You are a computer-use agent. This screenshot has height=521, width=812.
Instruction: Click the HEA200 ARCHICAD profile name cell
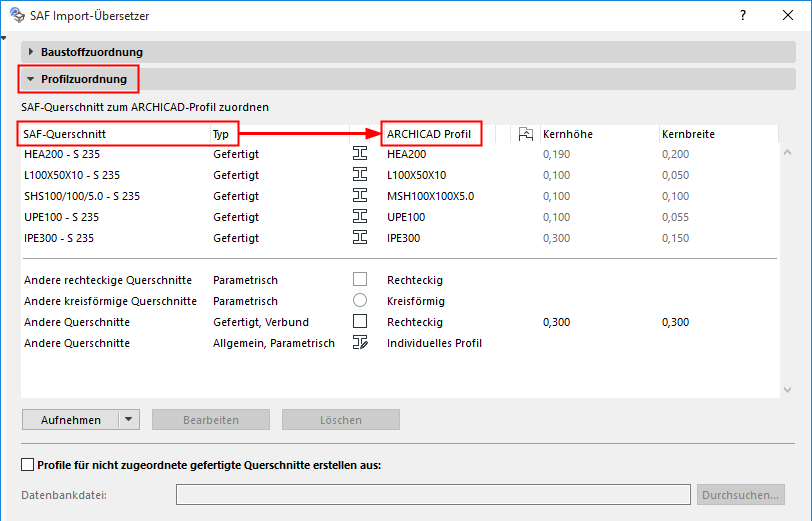click(x=406, y=154)
